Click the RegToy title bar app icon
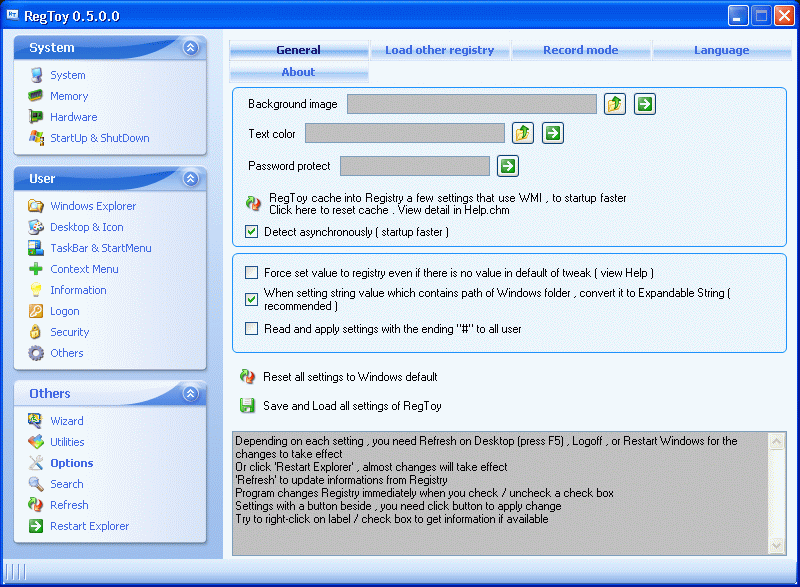Screen dimensions: 800x587 (x=13, y=15)
